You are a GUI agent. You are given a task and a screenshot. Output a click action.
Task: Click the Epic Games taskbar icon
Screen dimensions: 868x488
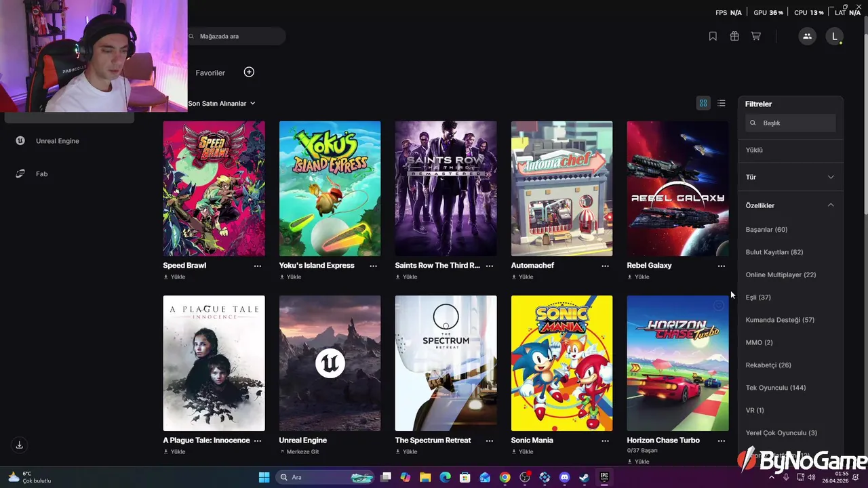[604, 477]
